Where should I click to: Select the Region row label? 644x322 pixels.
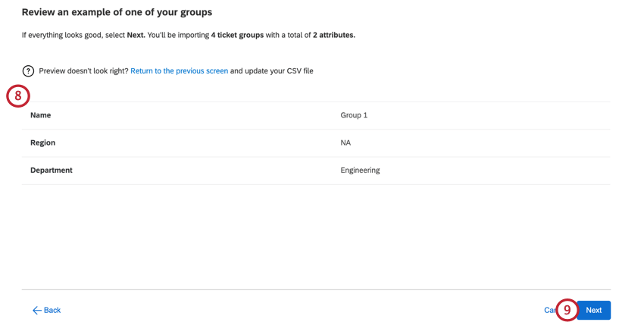click(x=42, y=142)
